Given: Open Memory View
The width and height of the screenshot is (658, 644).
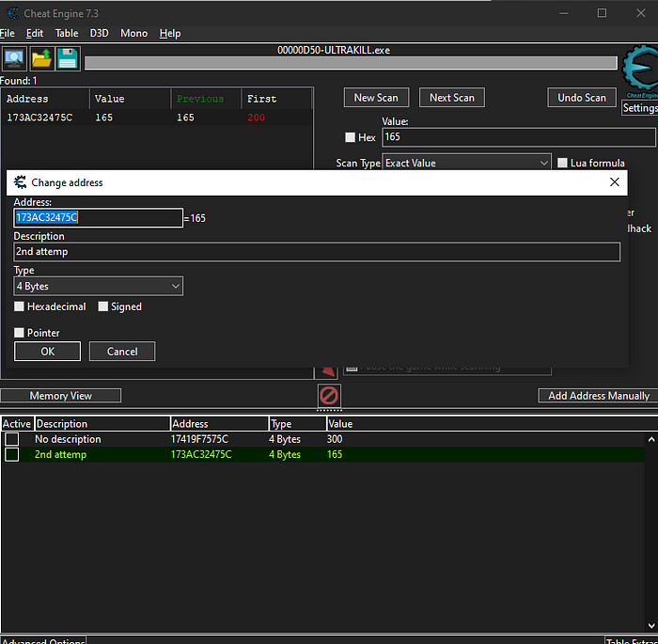Looking at the screenshot, I should click(x=61, y=396).
